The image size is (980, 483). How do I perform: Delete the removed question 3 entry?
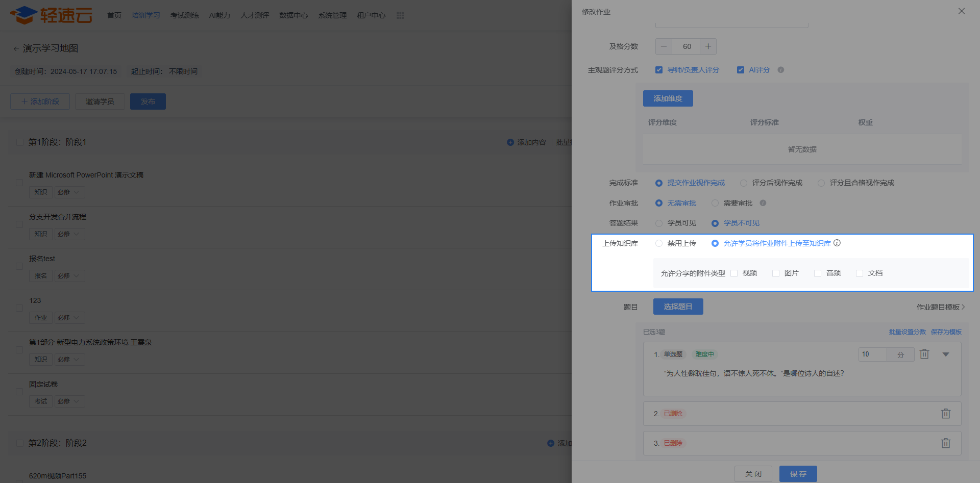[x=945, y=443]
